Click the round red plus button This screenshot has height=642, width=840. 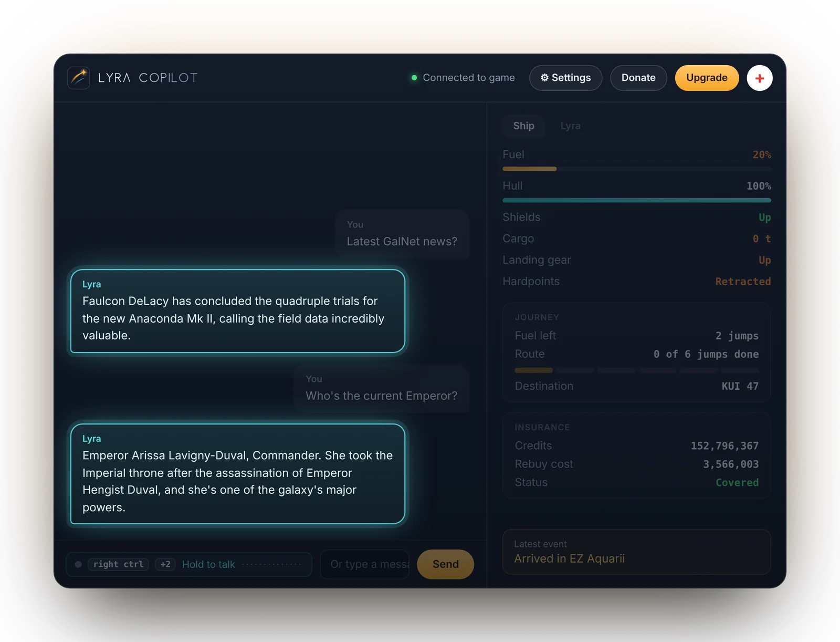(x=760, y=78)
